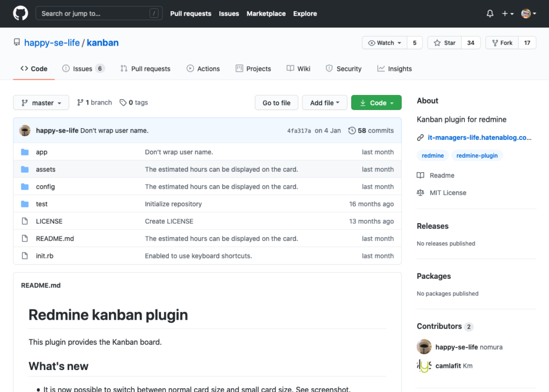Viewport: 549px width, 392px height.
Task: View the 1 branch link
Action: [94, 102]
